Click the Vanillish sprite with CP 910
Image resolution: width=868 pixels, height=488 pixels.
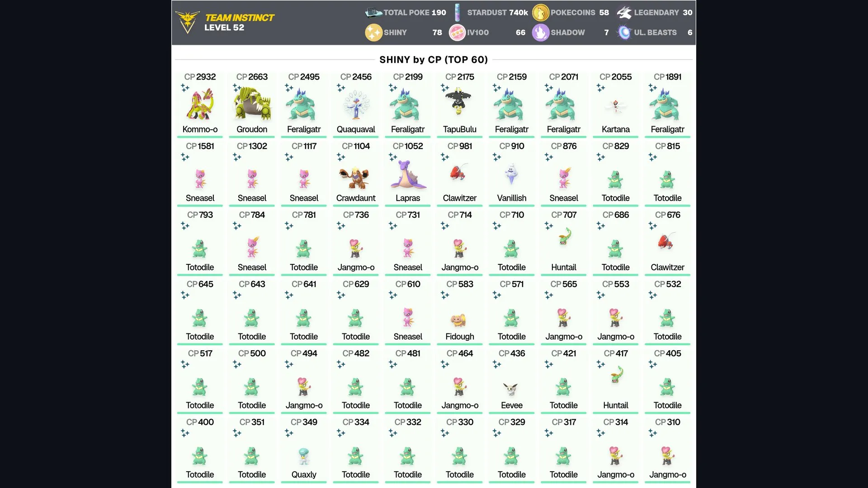click(511, 174)
